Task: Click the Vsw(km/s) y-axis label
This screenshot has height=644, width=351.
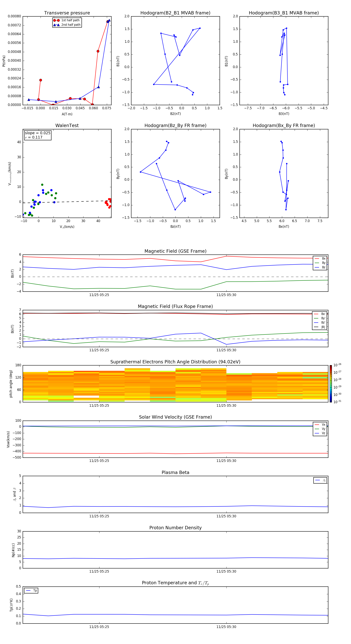Action: (8, 439)
